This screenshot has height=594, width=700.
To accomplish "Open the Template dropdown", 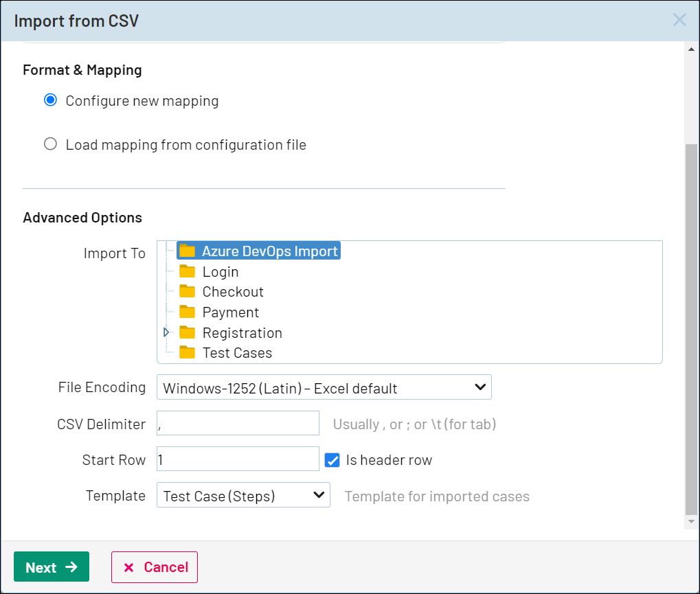I will pyautogui.click(x=243, y=495).
